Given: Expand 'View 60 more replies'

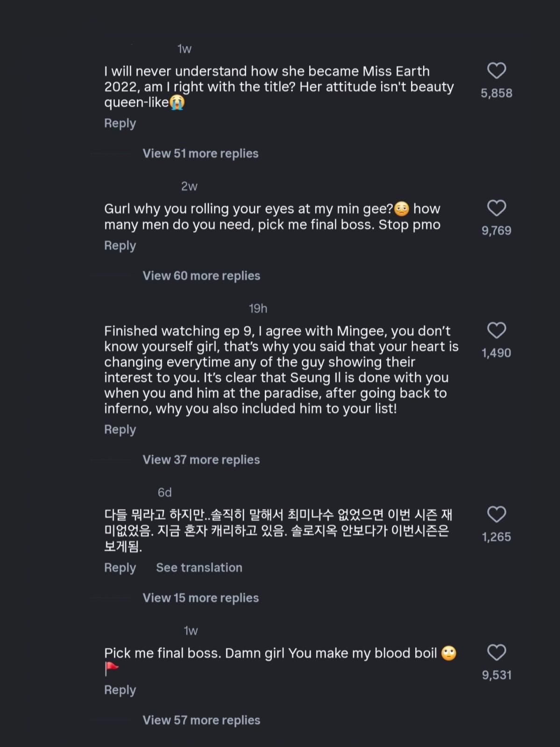Looking at the screenshot, I should (x=201, y=276).
